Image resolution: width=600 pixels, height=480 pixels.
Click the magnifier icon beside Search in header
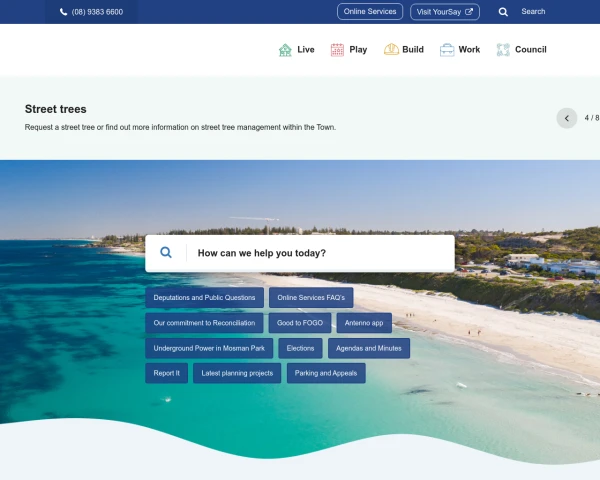(503, 12)
